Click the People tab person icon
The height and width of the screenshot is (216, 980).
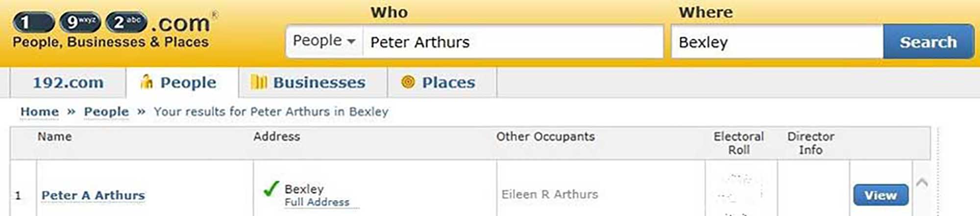pos(146,82)
